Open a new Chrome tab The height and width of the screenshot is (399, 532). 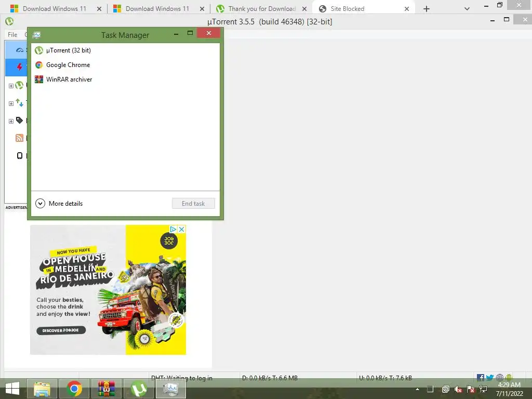427,9
